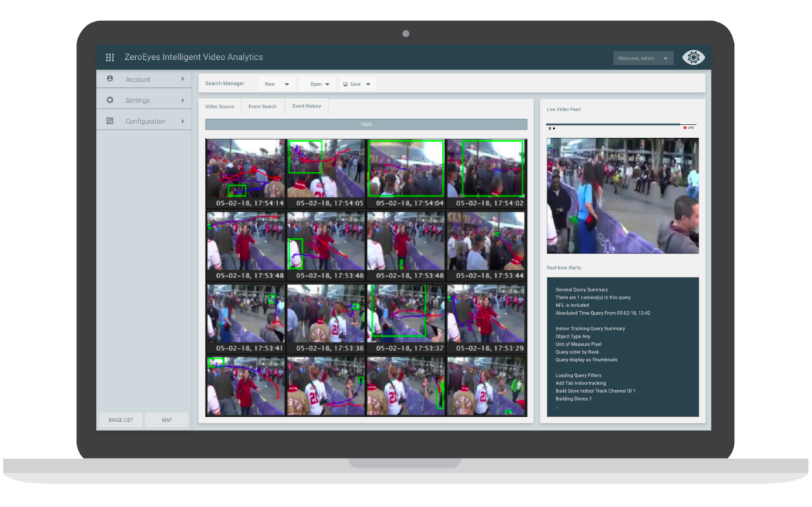Click the ZeroEyes eye logo icon
The width and height of the screenshot is (812, 507).
[693, 57]
